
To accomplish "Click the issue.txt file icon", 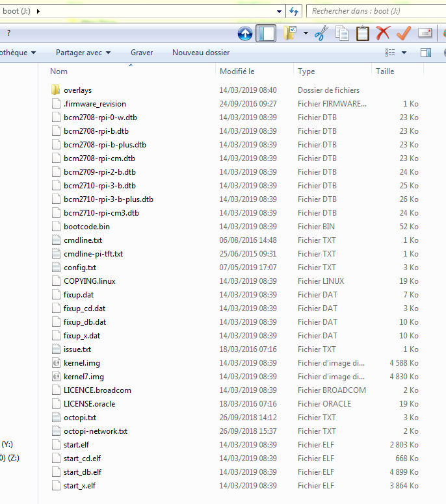I will (x=56, y=349).
